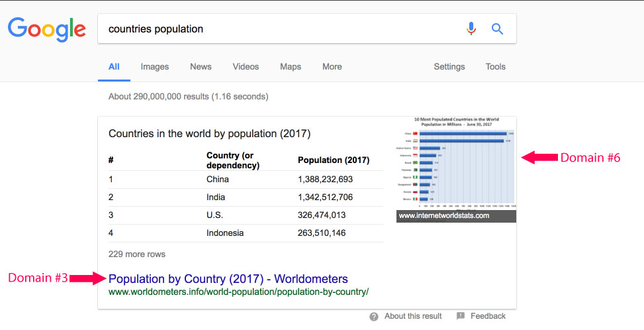Open the Settings menu
The width and height of the screenshot is (644, 330).
(449, 66)
